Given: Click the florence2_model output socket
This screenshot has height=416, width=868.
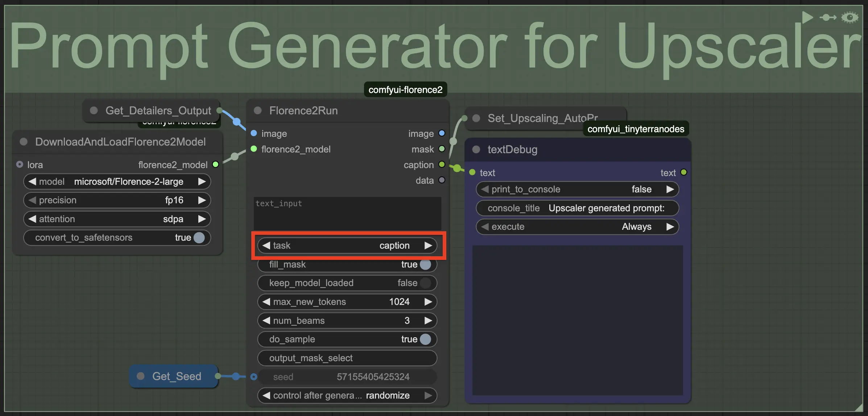Looking at the screenshot, I should (215, 164).
